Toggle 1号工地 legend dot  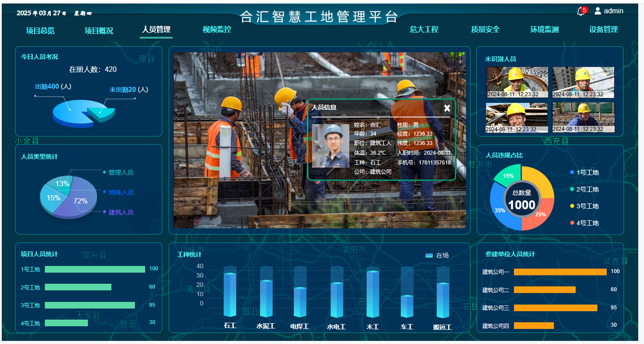pos(572,172)
